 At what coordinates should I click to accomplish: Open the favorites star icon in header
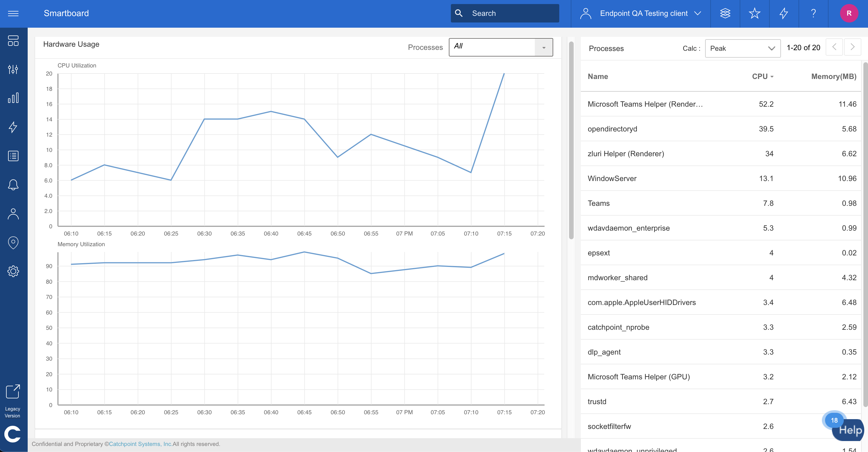[x=754, y=14]
